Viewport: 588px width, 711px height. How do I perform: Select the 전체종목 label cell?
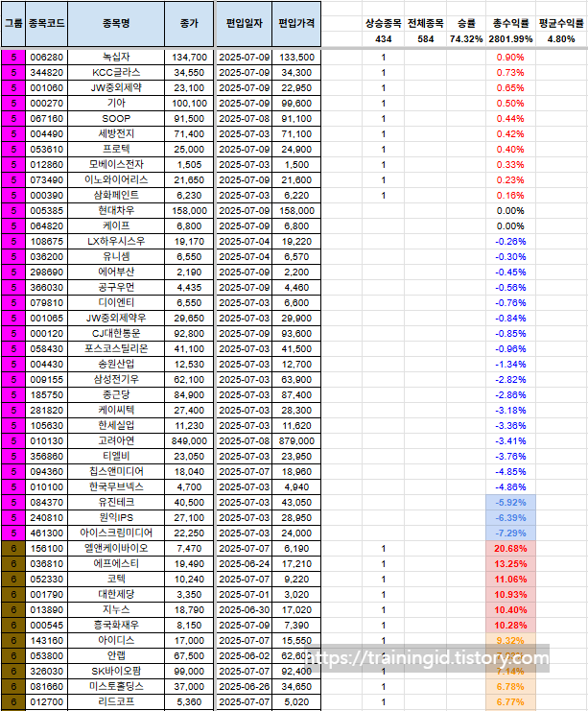click(425, 24)
